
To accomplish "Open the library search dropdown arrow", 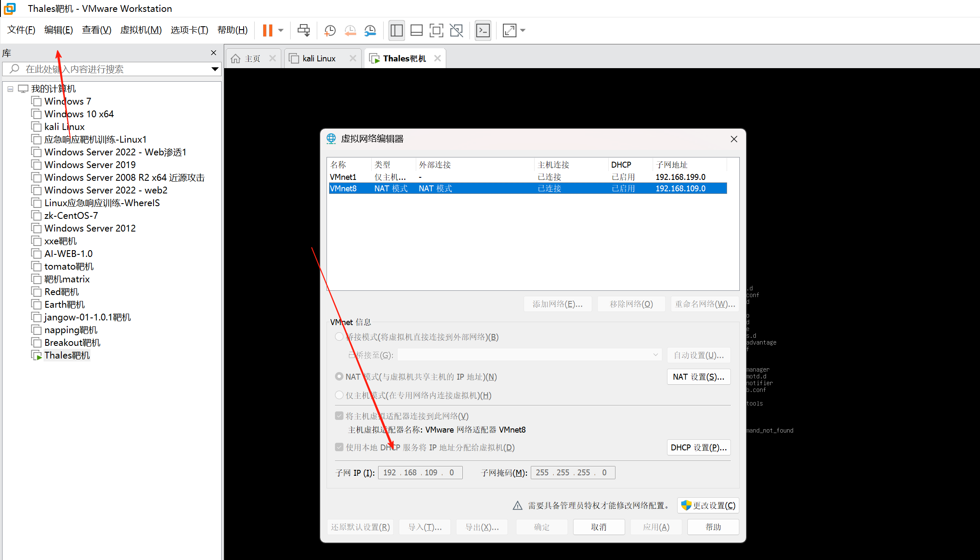I will pyautogui.click(x=215, y=69).
